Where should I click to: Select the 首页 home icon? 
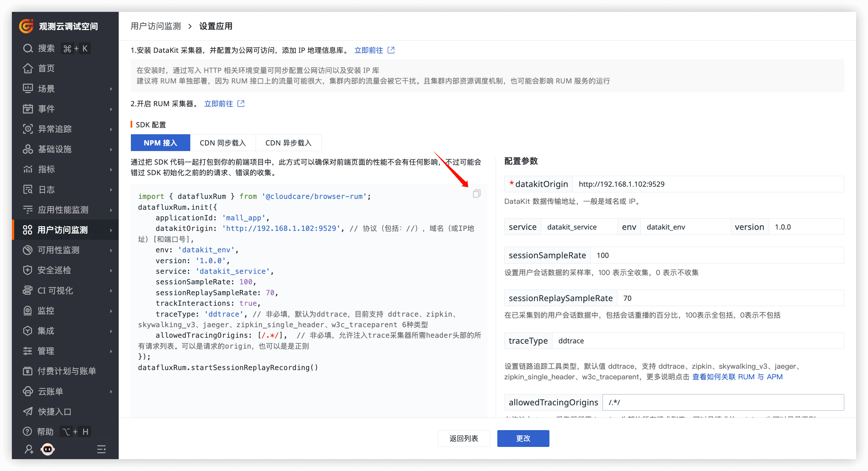28,68
